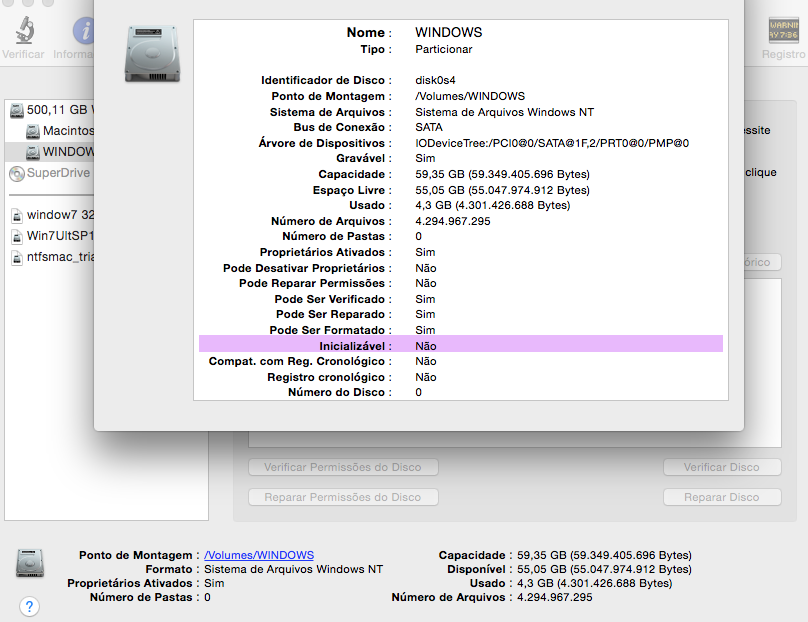808x622 pixels.
Task: Click the Número do Disco row label
Action: click(x=336, y=392)
